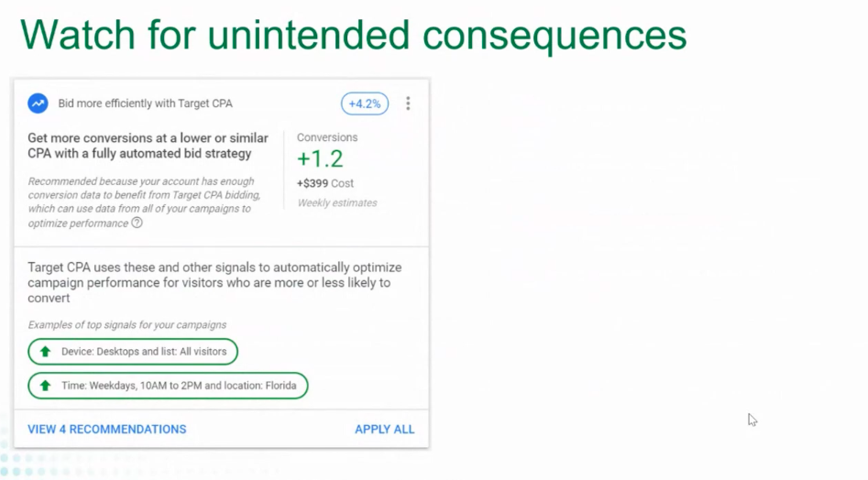868x480 pixels.
Task: Click the 'Watch for unintended consequences' slide title
Action: coord(353,35)
